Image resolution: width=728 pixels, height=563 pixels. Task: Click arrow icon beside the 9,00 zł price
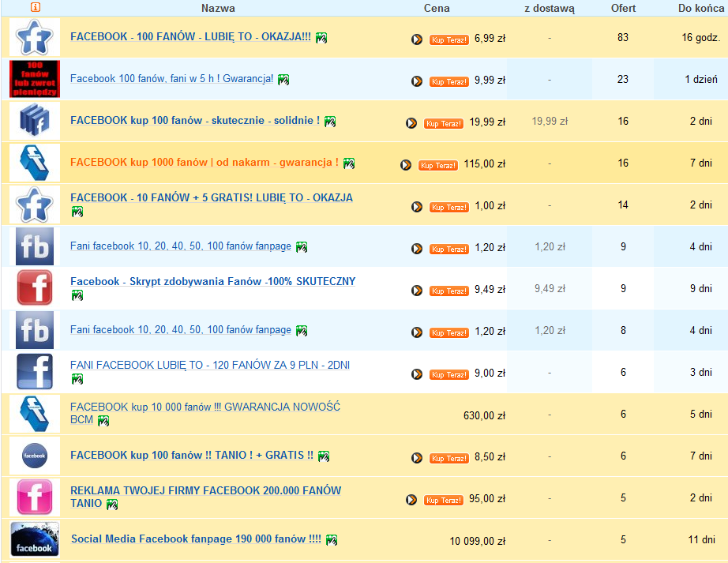pos(417,374)
